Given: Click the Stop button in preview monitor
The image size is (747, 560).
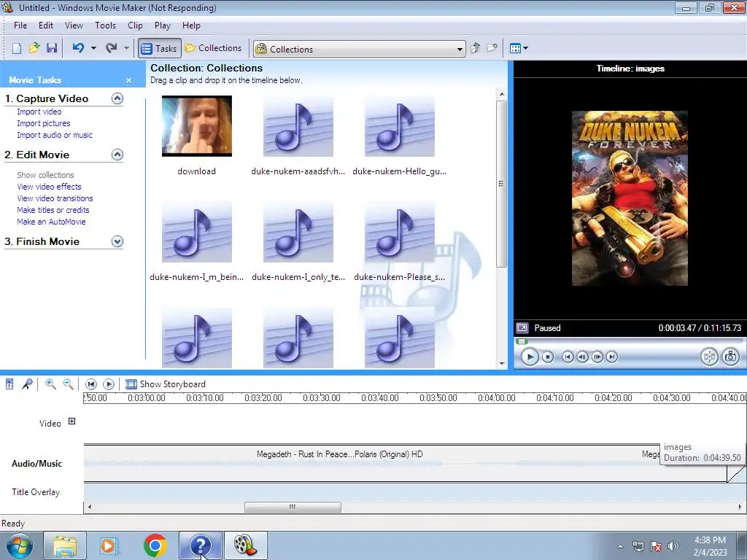Looking at the screenshot, I should coord(548,357).
